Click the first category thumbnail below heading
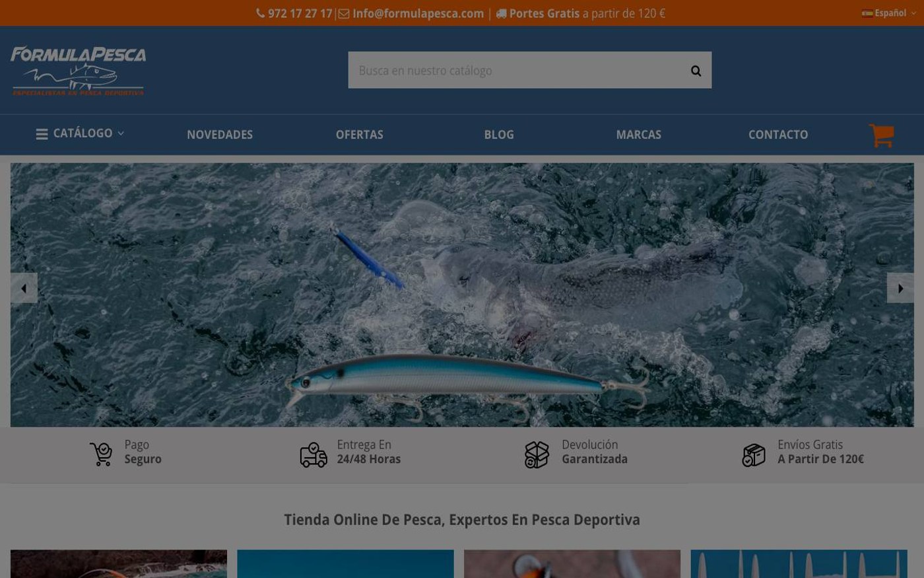 pyautogui.click(x=119, y=563)
